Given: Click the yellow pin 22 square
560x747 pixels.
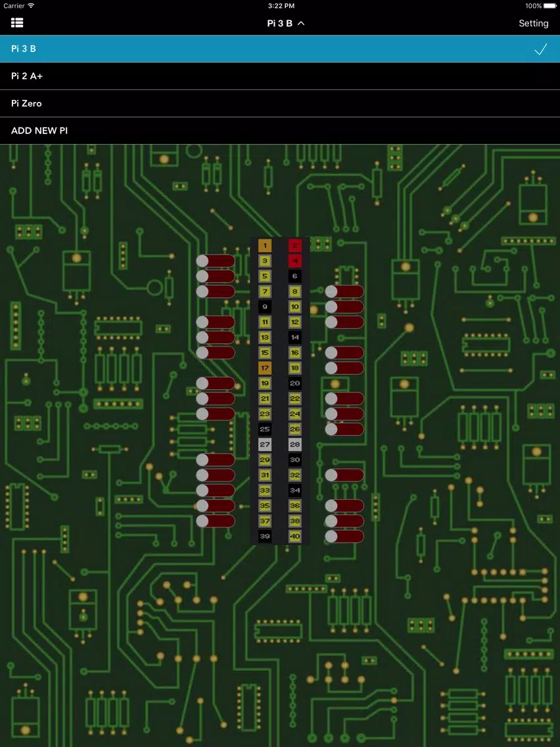Looking at the screenshot, I should coord(294,398).
